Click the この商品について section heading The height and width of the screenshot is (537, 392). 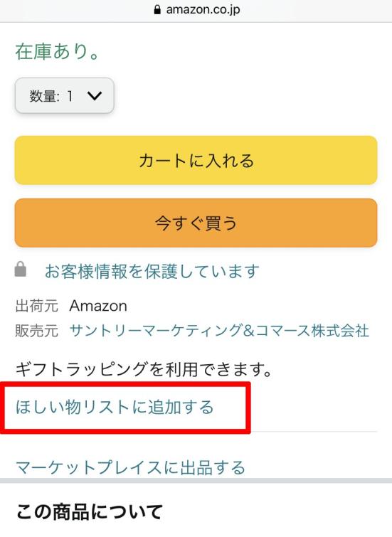(x=90, y=512)
